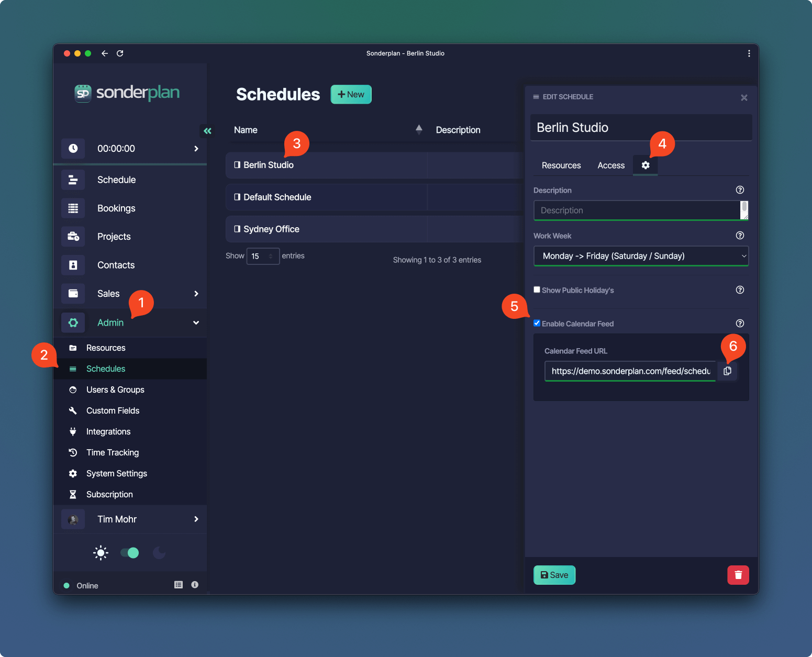The height and width of the screenshot is (657, 812).
Task: Click the Description text field
Action: pos(637,210)
